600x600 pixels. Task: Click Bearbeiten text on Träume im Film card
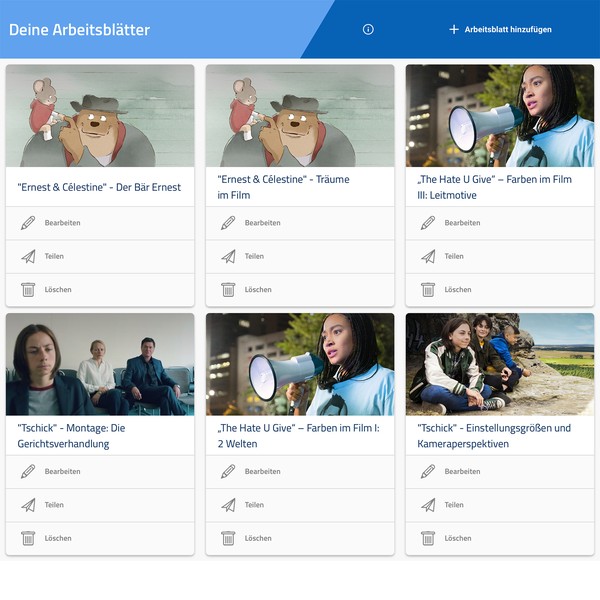point(262,223)
